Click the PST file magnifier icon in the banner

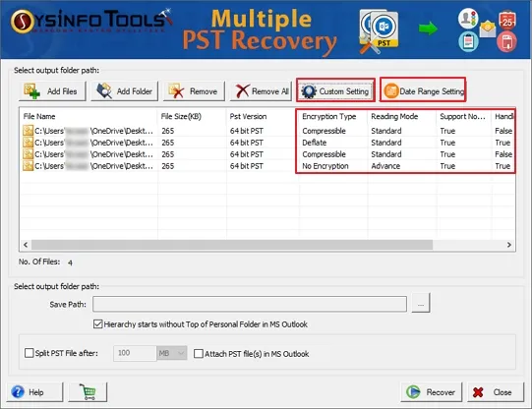tap(379, 31)
